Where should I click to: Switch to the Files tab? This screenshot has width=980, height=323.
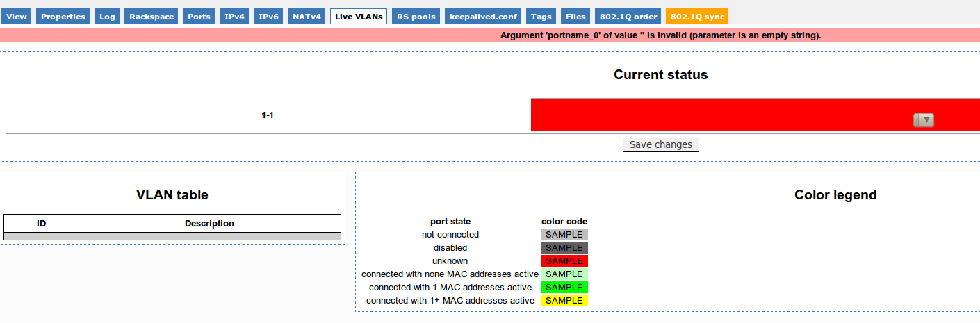point(575,17)
